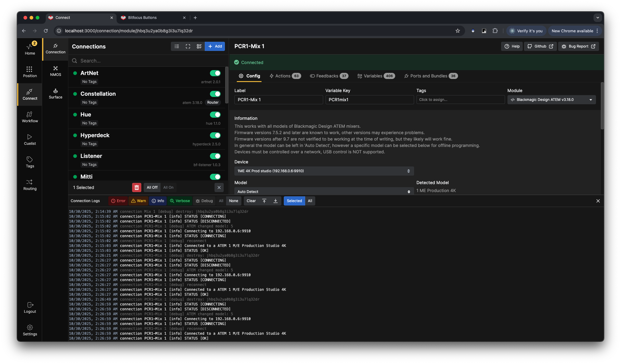Show logs for Selected connection only
This screenshot has width=621, height=364.
click(x=294, y=201)
